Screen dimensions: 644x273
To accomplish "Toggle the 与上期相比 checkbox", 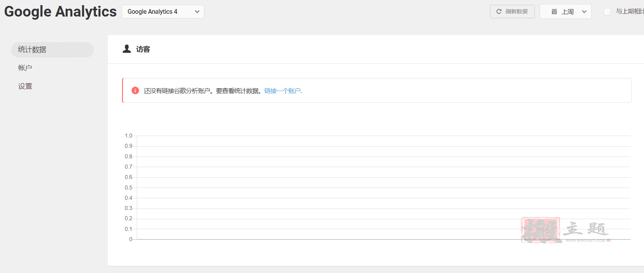I will click(607, 12).
